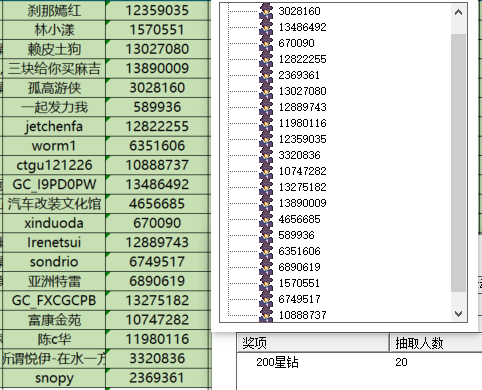Select the user icon for tree entry 4656685
This screenshot has width=482, height=390.
266,219
